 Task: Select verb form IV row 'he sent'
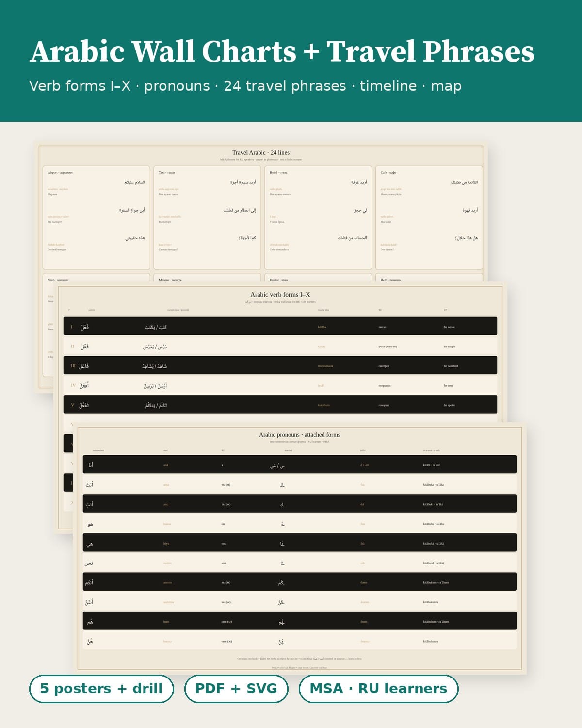coord(280,385)
